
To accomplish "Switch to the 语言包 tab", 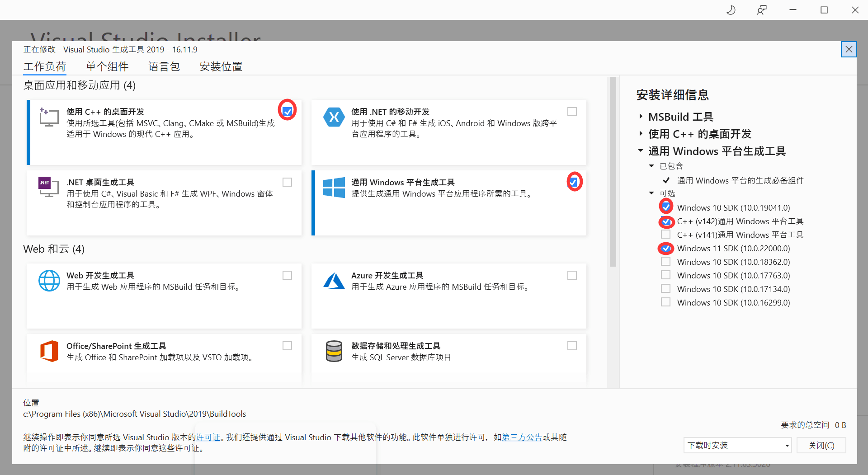I will (x=164, y=66).
